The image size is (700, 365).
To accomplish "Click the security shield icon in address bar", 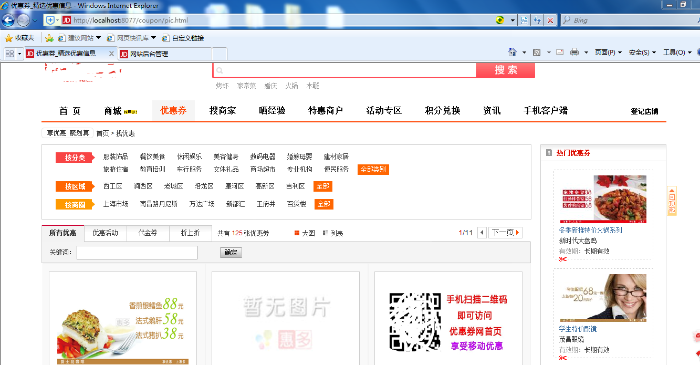I will (x=50, y=20).
